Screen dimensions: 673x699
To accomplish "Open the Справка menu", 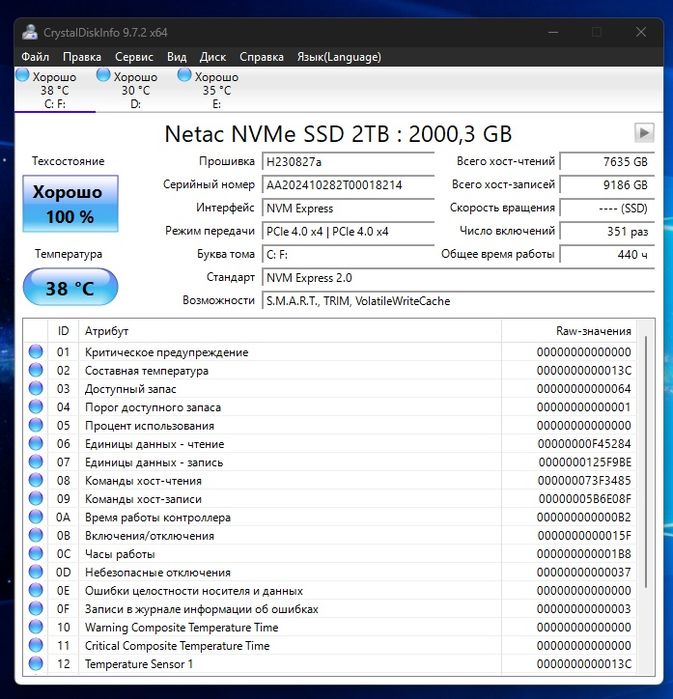I will pos(262,57).
